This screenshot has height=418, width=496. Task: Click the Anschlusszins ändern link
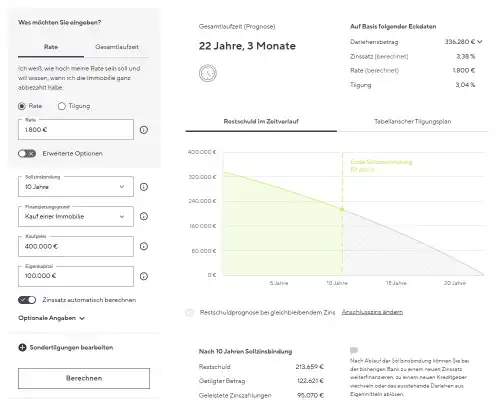[x=372, y=312]
